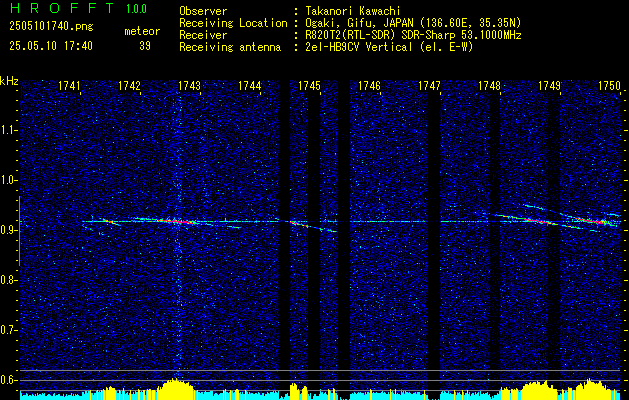The height and width of the screenshot is (400, 629).
Task: Click the 1743 time marker
Action: [189, 86]
